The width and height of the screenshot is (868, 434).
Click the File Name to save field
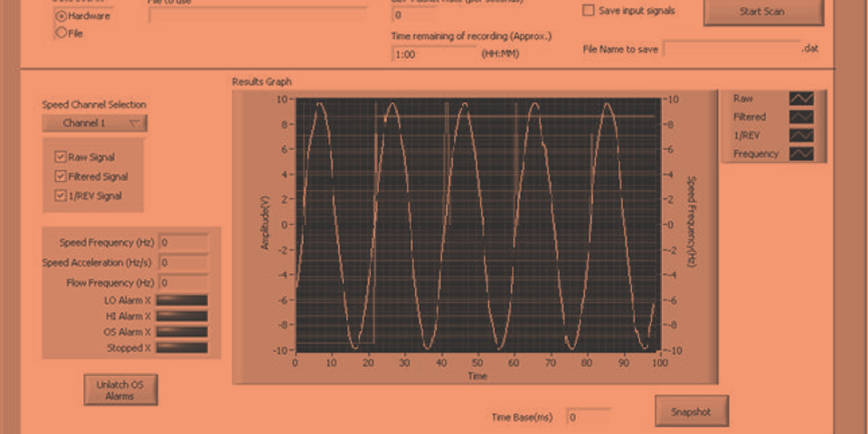pos(731,49)
